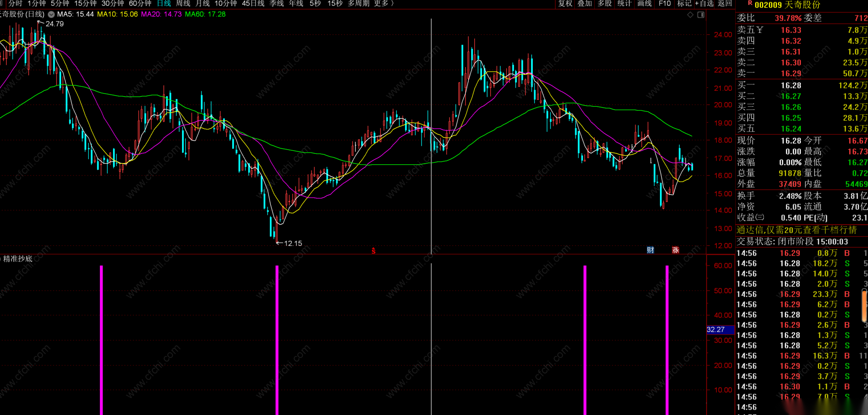
Task: Click the 统计 statistics button
Action: click(624, 4)
